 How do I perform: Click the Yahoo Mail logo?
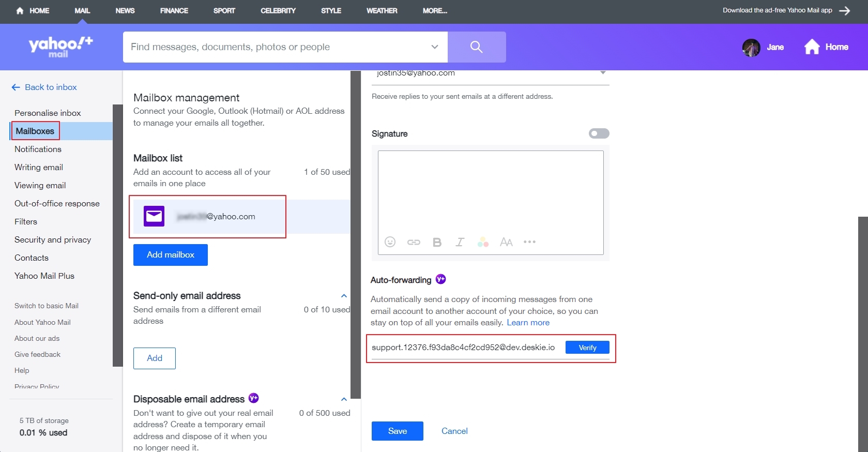60,47
